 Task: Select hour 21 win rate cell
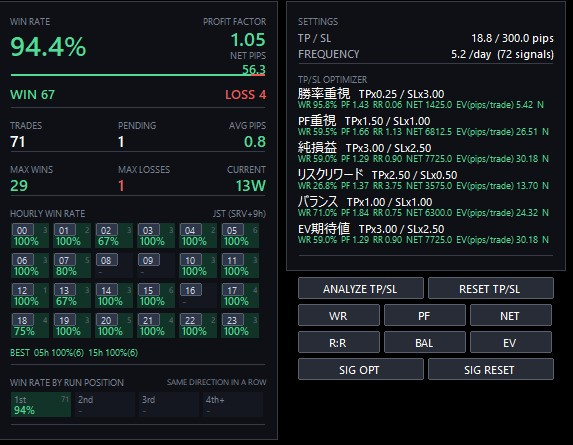tap(156, 326)
